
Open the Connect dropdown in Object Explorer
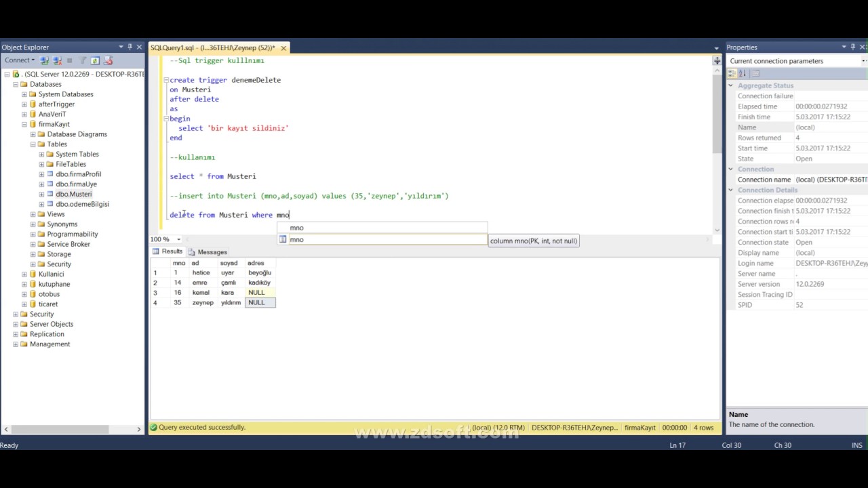(x=20, y=60)
